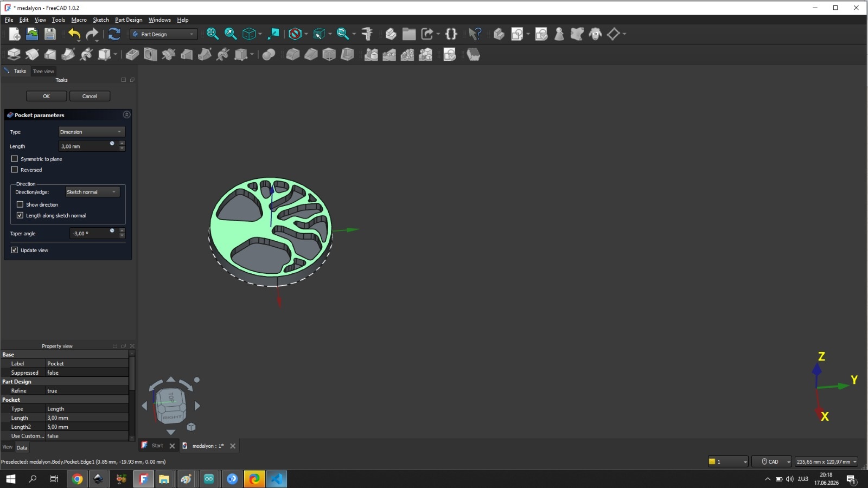Screen dimensions: 868x488
Task: Open the Direction/edge Sketch normal dropdown
Action: (x=92, y=192)
